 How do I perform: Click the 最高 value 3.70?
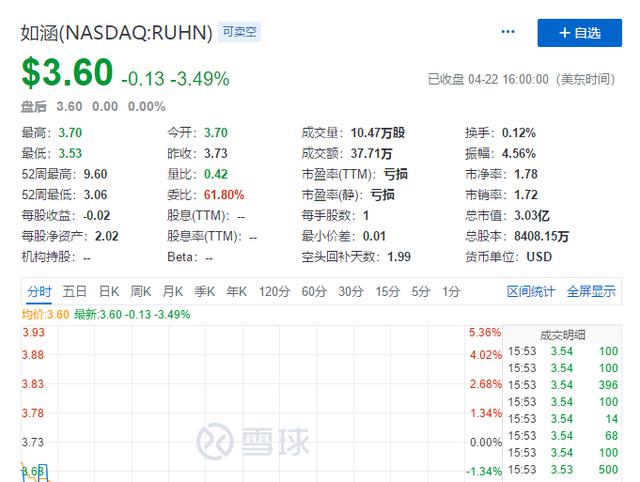(x=70, y=133)
